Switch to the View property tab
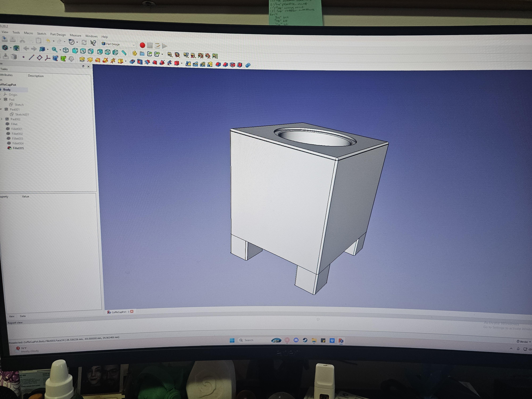532x399 pixels. [x=12, y=316]
